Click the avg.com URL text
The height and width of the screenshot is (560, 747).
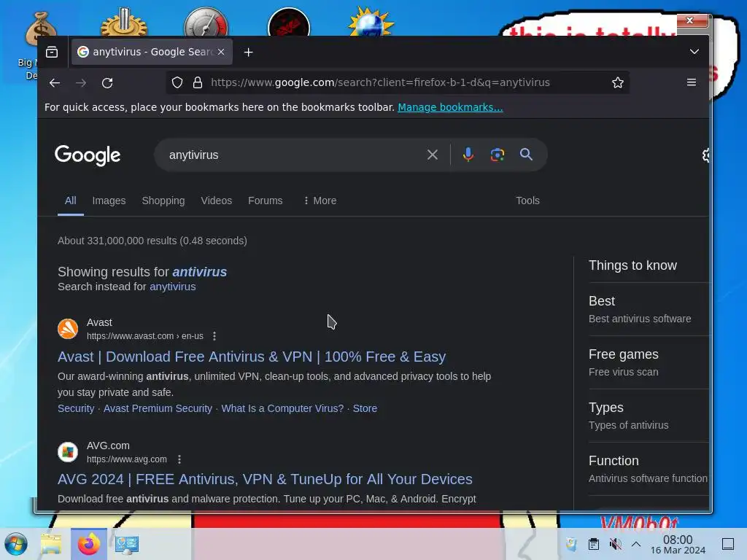[127, 459]
